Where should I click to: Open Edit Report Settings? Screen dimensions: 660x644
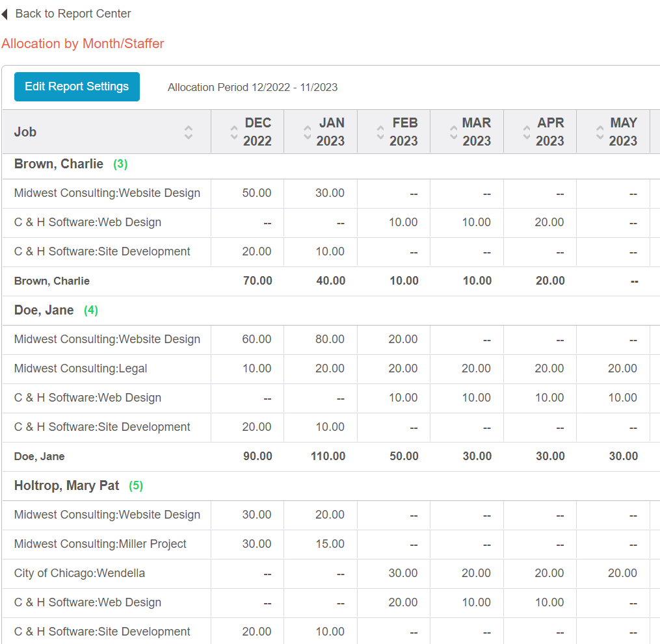77,86
